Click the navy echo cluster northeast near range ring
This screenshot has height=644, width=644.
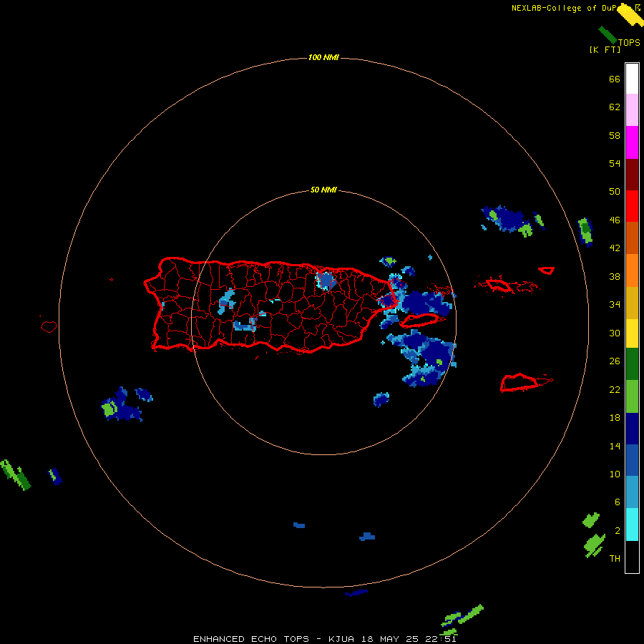tap(507, 220)
